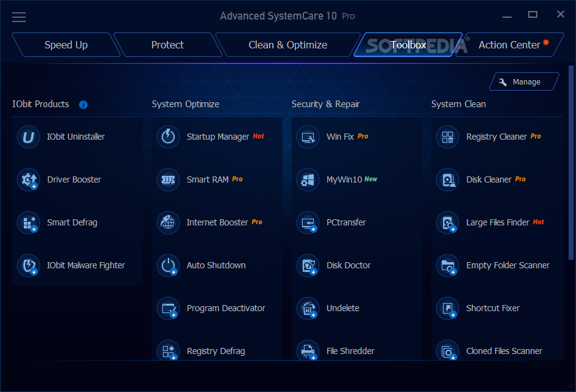Click the Empty Folder Scanner text
576x392 pixels.
[x=507, y=265]
